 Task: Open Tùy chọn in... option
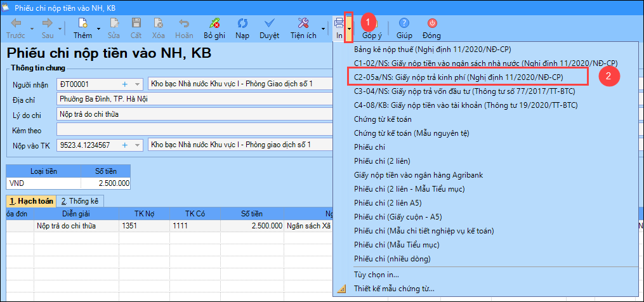pyautogui.click(x=376, y=275)
